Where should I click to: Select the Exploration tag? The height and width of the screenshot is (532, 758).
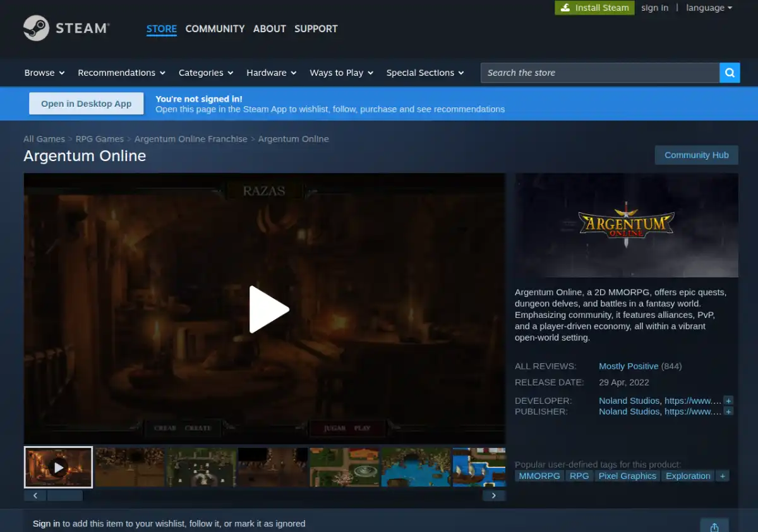[688, 476]
